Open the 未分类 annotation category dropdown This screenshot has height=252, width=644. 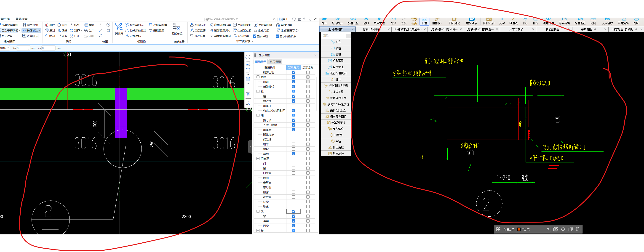(548, 229)
